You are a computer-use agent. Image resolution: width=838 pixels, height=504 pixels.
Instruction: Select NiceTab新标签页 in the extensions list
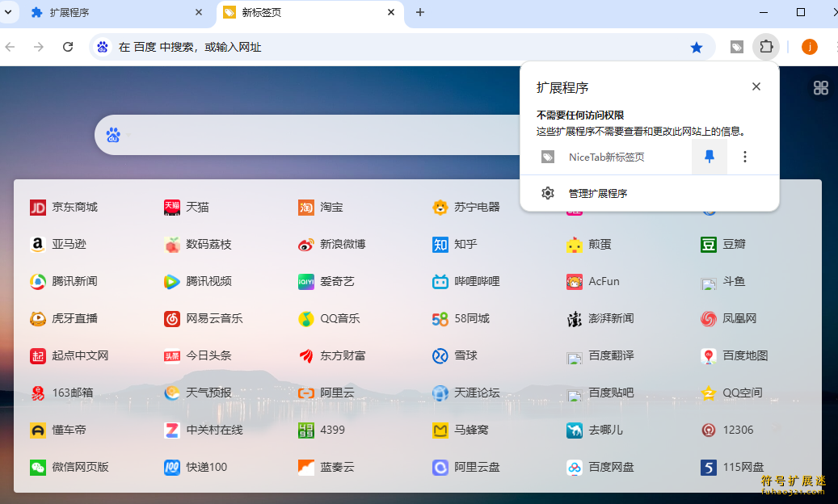(x=606, y=157)
